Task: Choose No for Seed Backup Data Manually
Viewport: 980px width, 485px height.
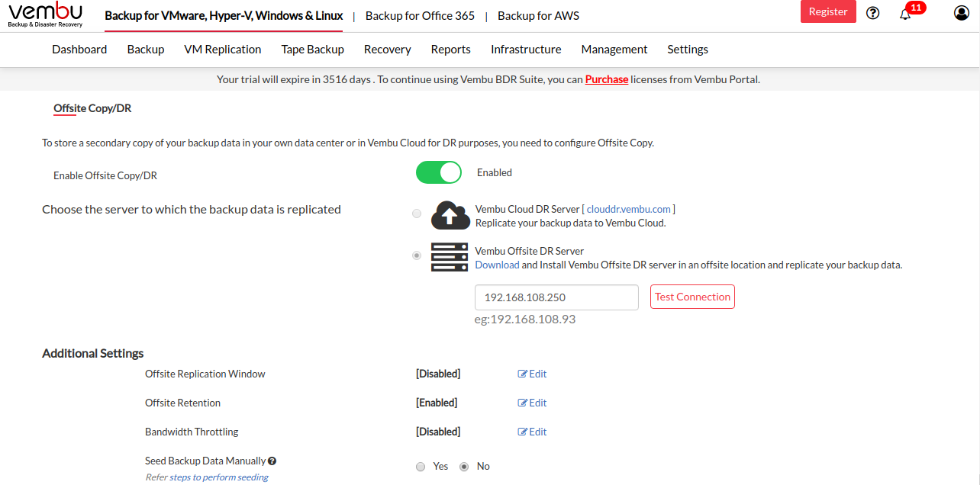Action: coord(464,467)
